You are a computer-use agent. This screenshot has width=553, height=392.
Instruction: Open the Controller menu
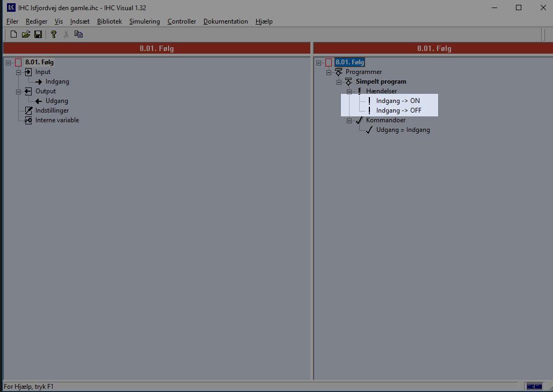point(181,21)
